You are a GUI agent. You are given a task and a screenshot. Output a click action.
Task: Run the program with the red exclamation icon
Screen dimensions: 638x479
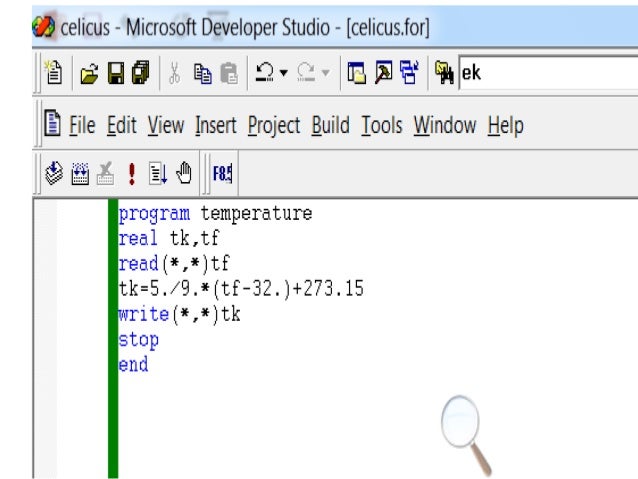click(x=131, y=174)
